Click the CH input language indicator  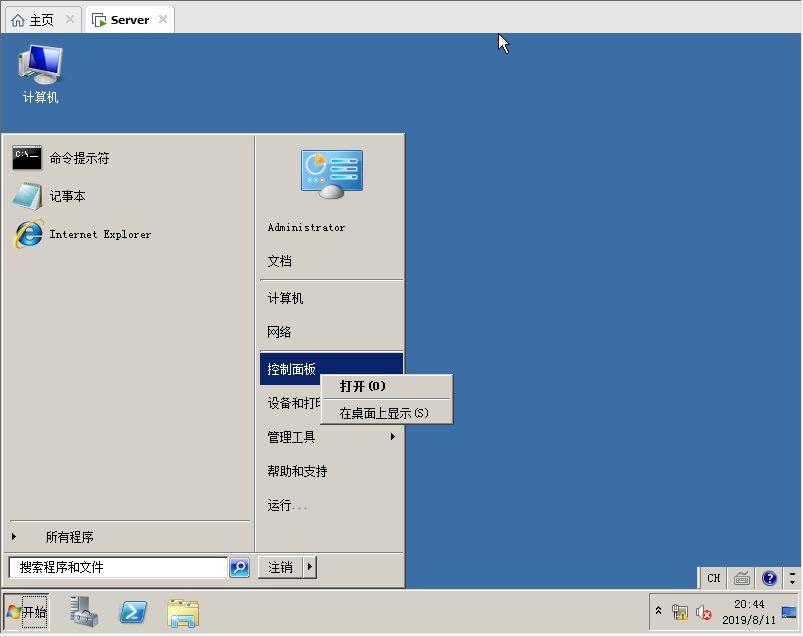click(713, 579)
